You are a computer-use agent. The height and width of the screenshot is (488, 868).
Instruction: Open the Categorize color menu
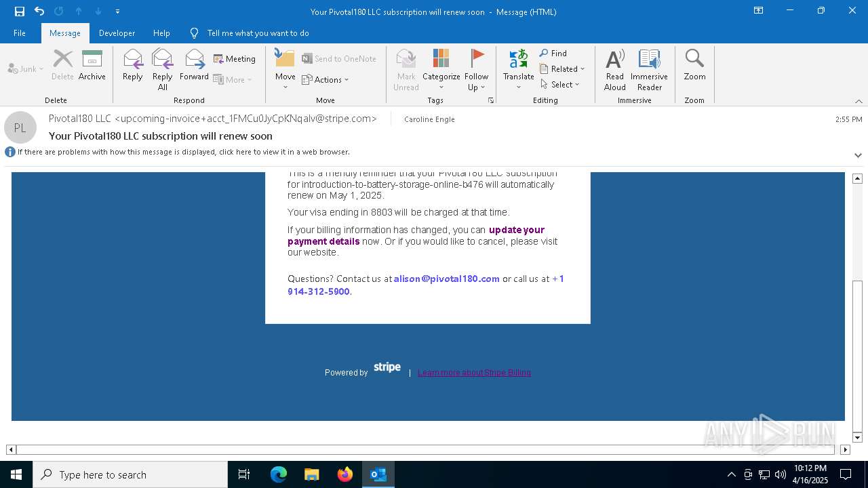pyautogui.click(x=441, y=69)
